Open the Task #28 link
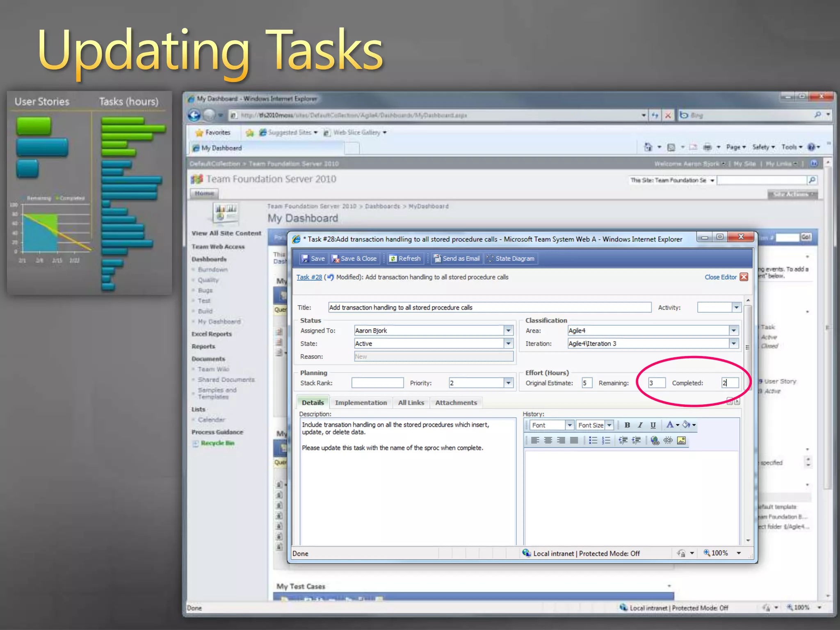The width and height of the screenshot is (840, 630). [309, 277]
